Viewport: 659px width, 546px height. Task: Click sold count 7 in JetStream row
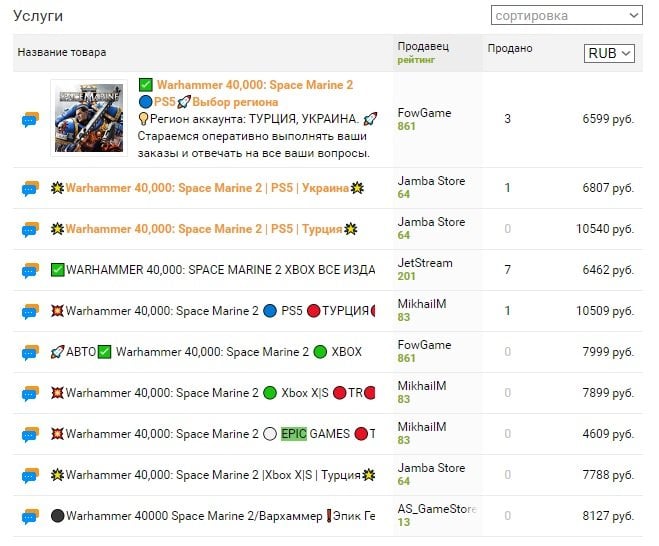pos(507,270)
